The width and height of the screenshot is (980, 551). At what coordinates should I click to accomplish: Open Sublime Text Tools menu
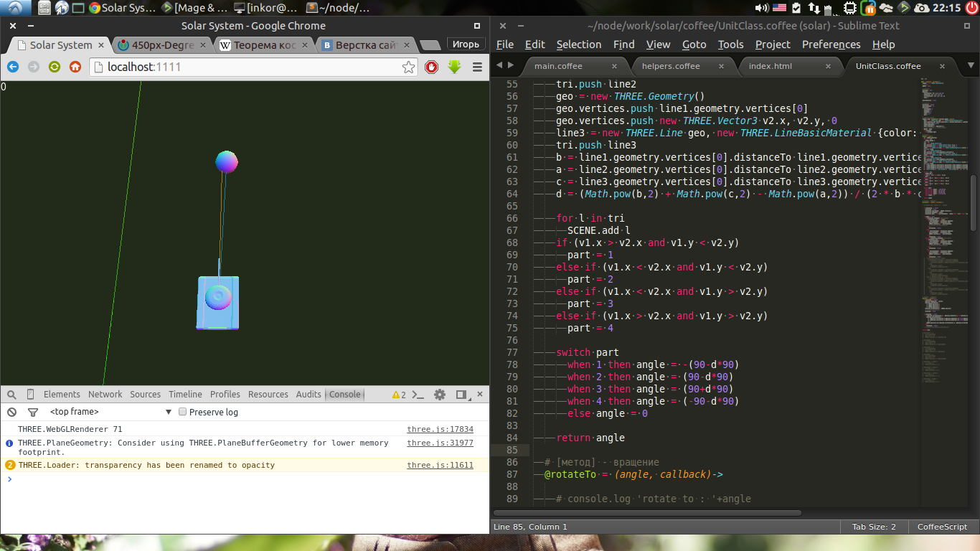point(731,44)
